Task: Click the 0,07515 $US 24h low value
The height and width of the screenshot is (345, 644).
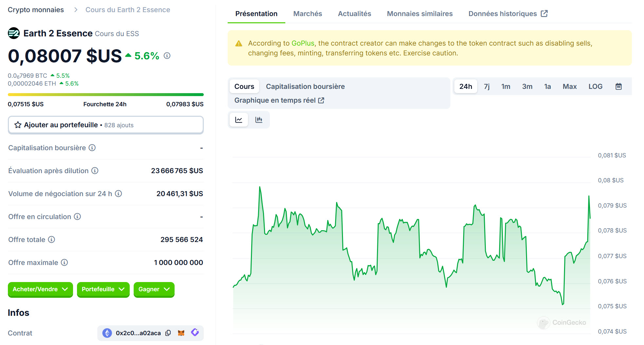Action: point(26,104)
